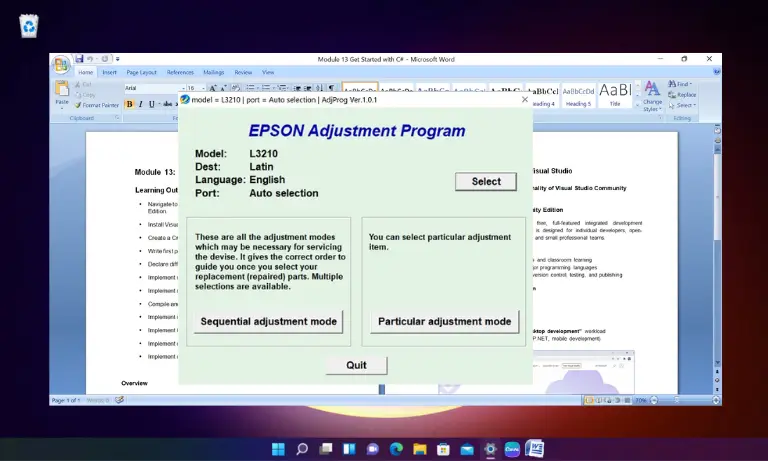The width and height of the screenshot is (768, 461).
Task: Open the Clipboard group dialog launcher
Action: pos(117,118)
